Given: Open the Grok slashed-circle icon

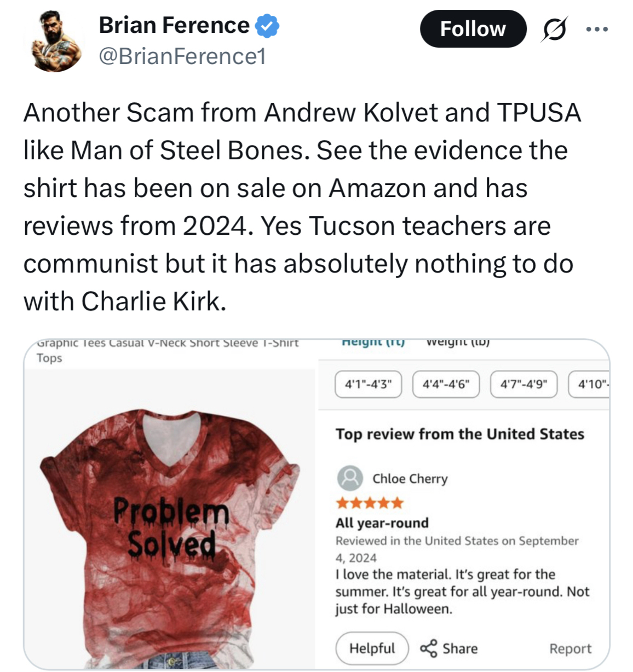Looking at the screenshot, I should [x=554, y=29].
